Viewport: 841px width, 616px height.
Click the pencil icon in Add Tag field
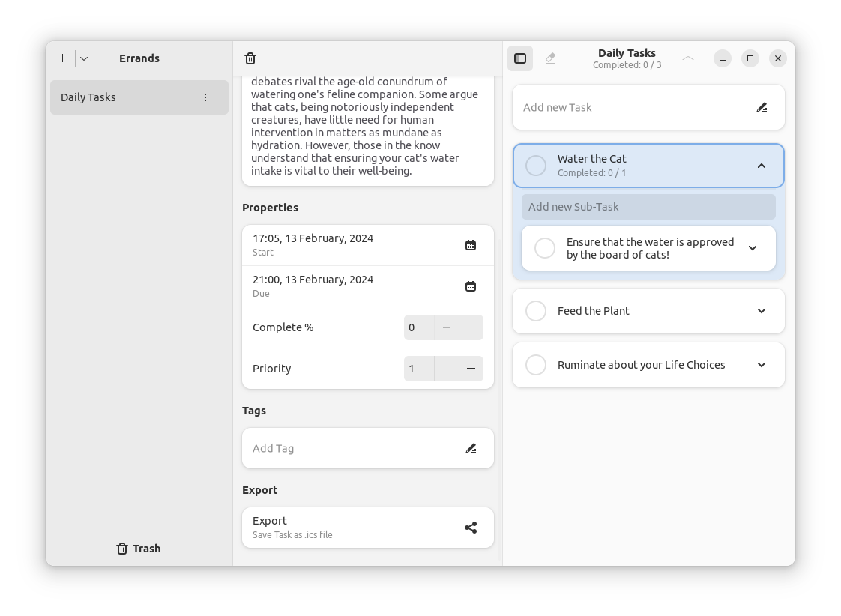click(x=471, y=448)
